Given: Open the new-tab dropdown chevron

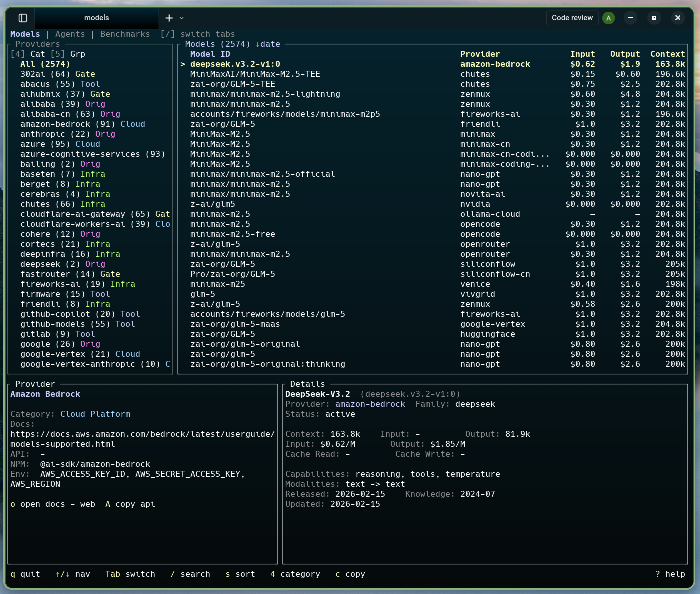Looking at the screenshot, I should tap(181, 18).
